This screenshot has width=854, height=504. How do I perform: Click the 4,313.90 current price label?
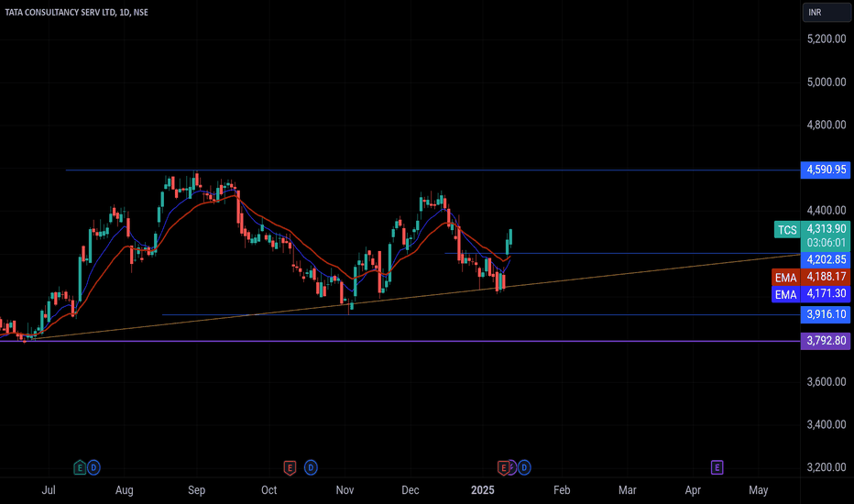(x=826, y=228)
